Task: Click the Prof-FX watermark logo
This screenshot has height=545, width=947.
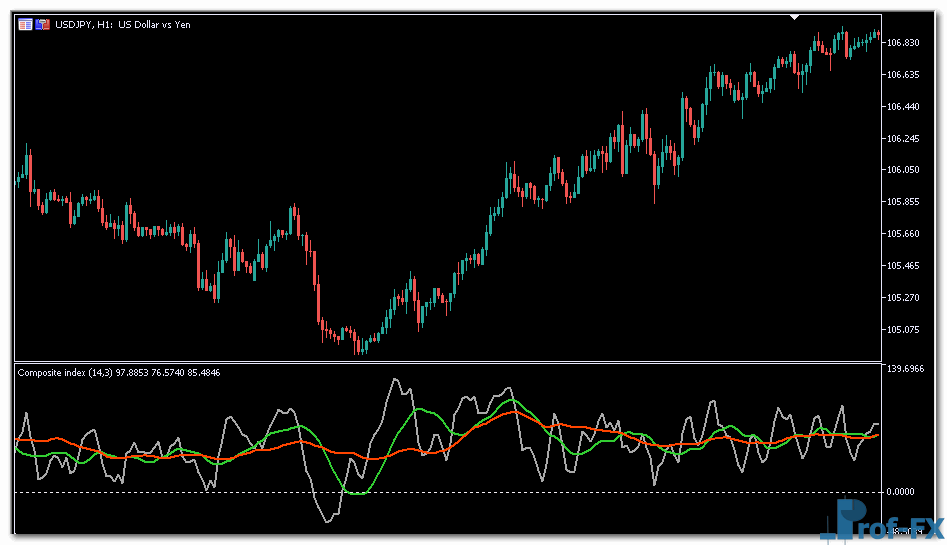Action: coord(884,520)
